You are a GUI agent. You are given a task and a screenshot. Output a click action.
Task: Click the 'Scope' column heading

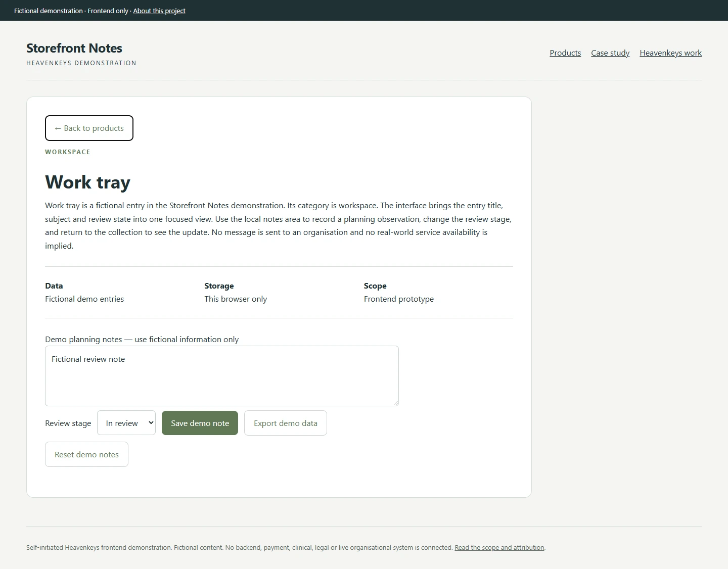[x=375, y=286]
